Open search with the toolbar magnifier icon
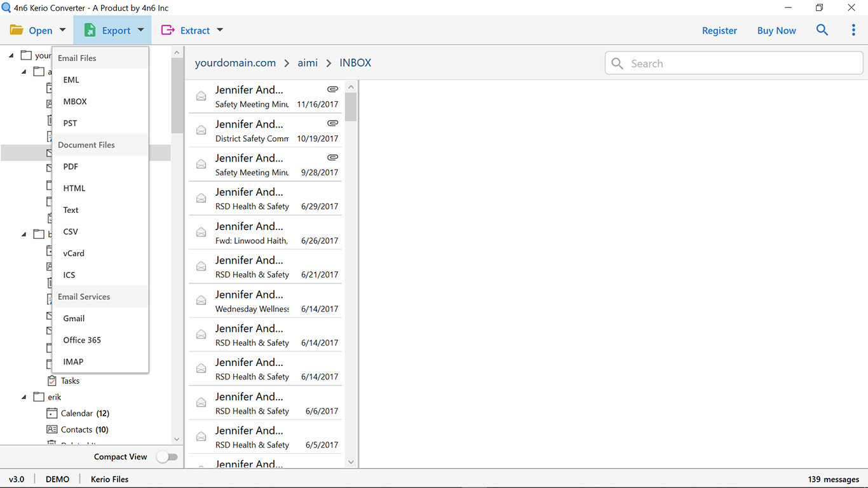 point(822,30)
